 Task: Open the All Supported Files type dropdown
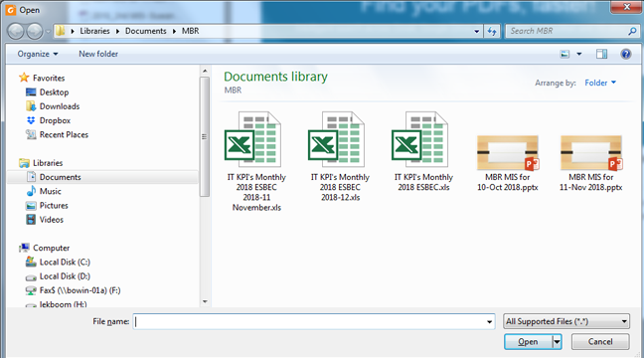click(x=565, y=321)
